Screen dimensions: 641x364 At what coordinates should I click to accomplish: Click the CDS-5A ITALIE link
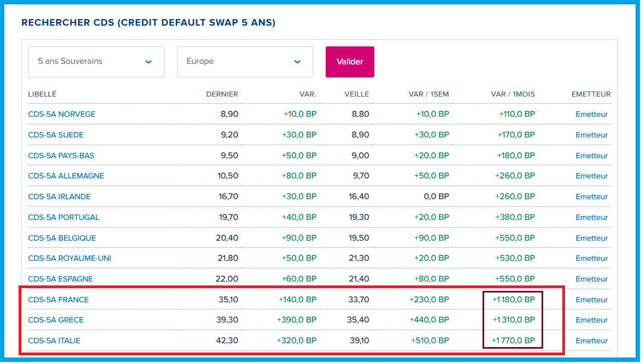tap(54, 341)
